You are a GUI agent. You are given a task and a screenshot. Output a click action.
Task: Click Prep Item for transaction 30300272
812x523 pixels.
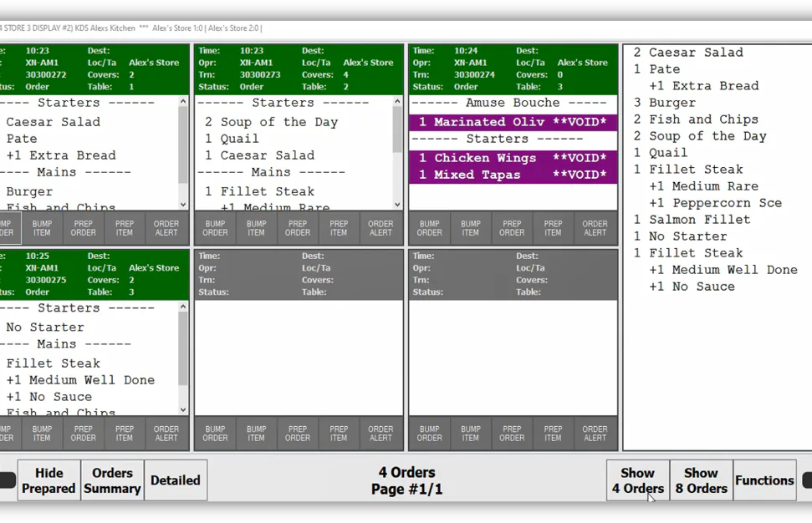125,228
